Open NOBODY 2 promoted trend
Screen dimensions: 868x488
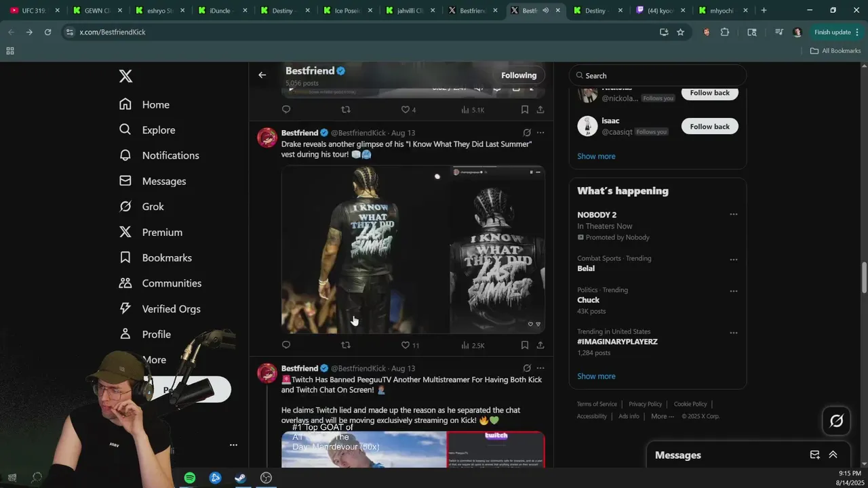pyautogui.click(x=597, y=215)
